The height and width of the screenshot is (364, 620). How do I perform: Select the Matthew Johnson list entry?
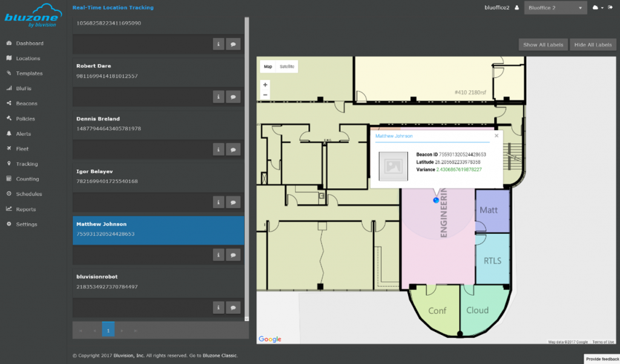(x=158, y=230)
